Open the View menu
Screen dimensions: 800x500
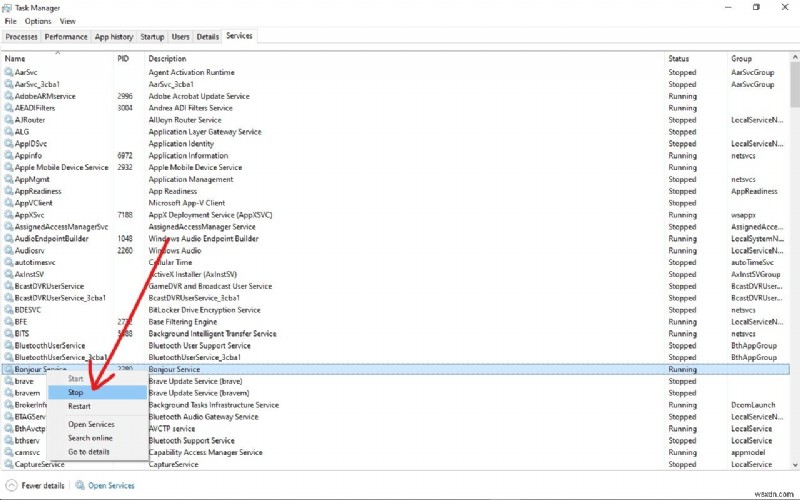tap(67, 21)
